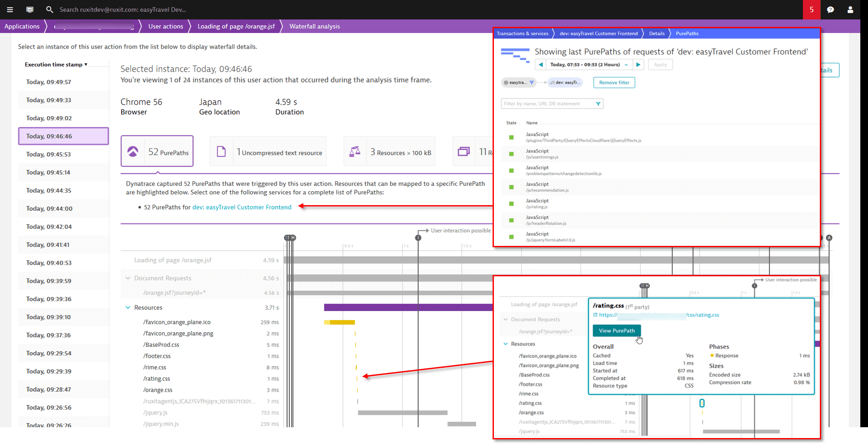This screenshot has width=868, height=445.
Task: Collapse Document Requests in the tooltip inset panel
Action: click(x=506, y=319)
